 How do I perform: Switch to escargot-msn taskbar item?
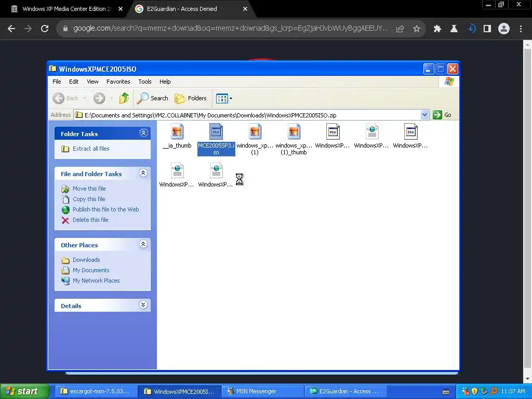(x=96, y=391)
